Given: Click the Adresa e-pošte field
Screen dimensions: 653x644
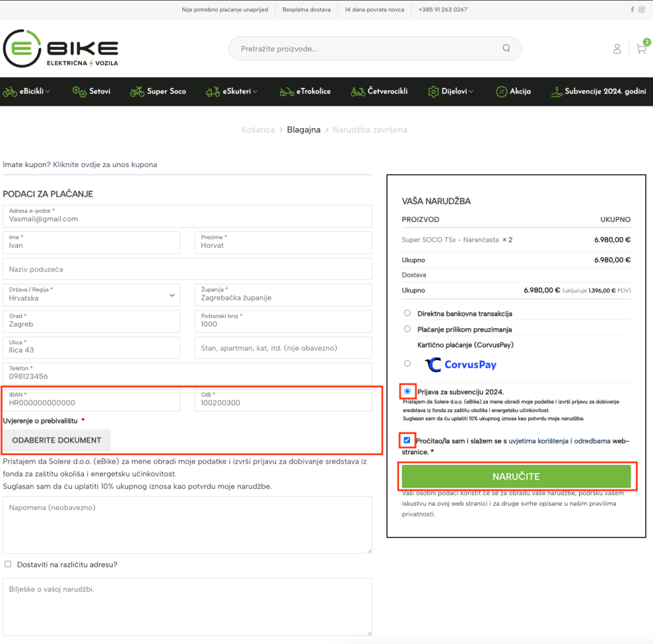Looking at the screenshot, I should [x=187, y=216].
